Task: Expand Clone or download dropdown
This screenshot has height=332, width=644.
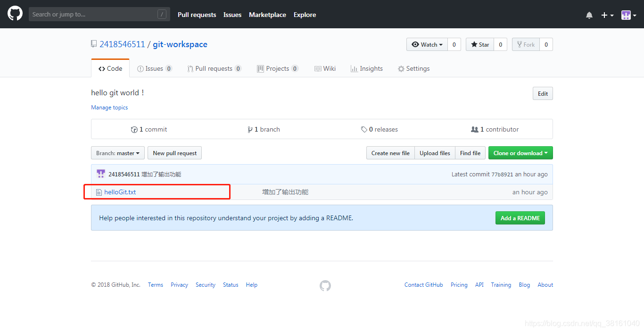Action: [520, 153]
